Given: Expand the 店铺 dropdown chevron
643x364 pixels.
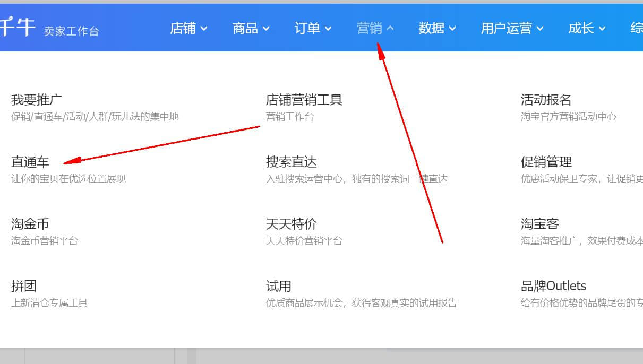Looking at the screenshot, I should coord(204,29).
